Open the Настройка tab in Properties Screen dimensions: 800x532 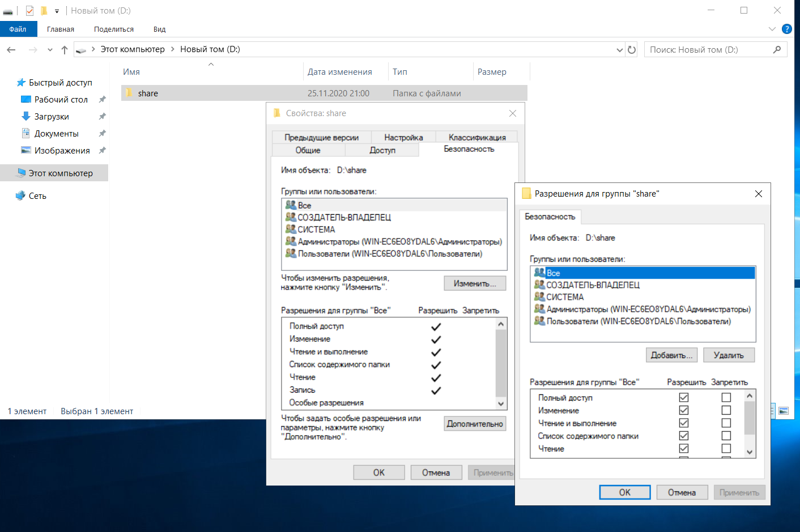point(403,137)
